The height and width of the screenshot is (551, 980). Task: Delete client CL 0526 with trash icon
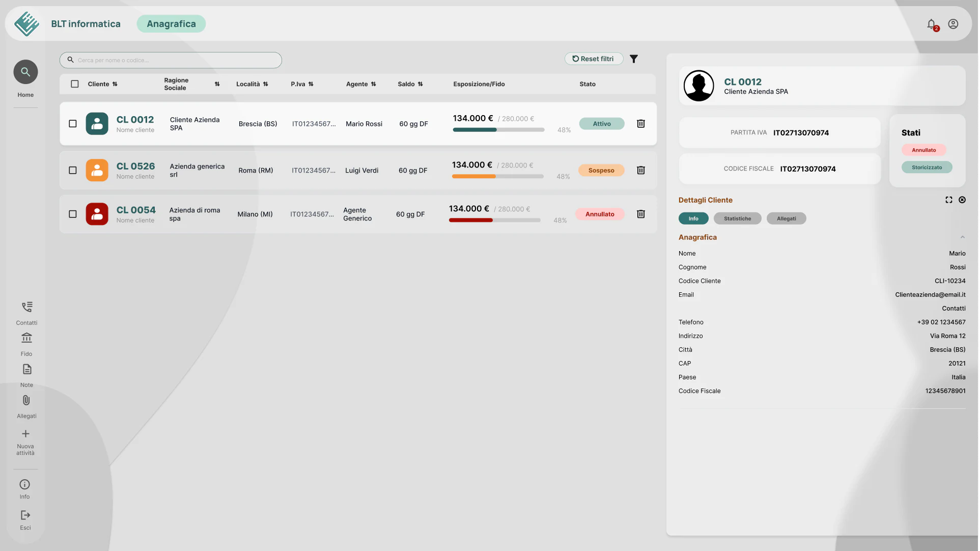(641, 170)
